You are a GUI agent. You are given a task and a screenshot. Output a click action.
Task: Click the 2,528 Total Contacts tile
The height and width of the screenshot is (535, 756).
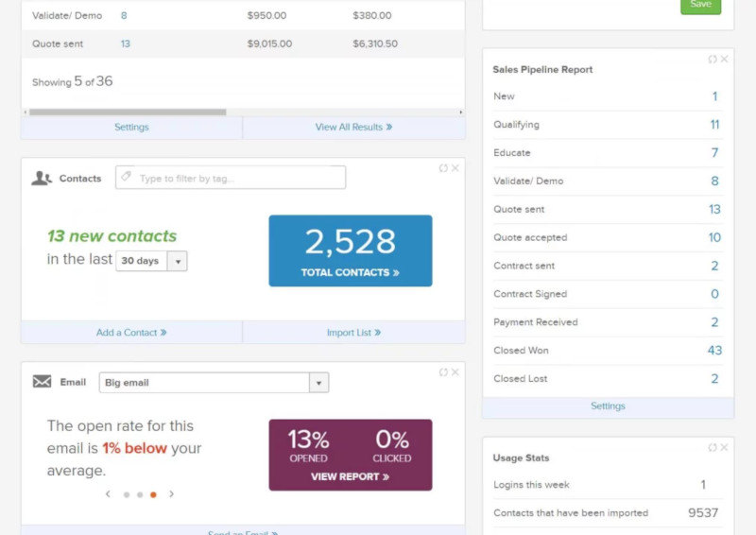[350, 250]
